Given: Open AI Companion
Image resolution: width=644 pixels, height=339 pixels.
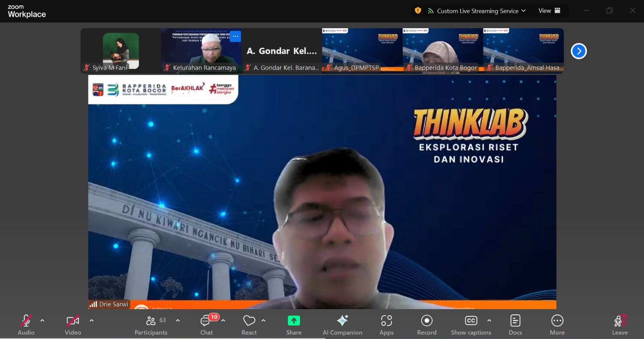Looking at the screenshot, I should (x=342, y=324).
